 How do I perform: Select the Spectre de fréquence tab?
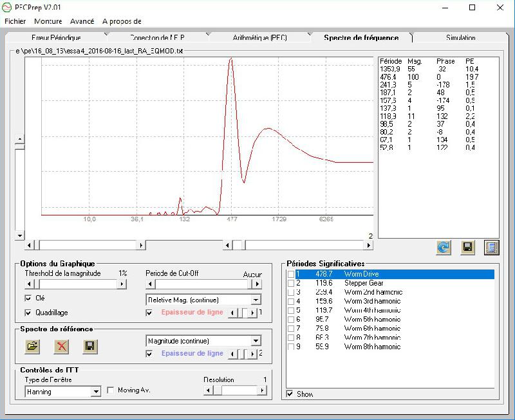[361, 37]
